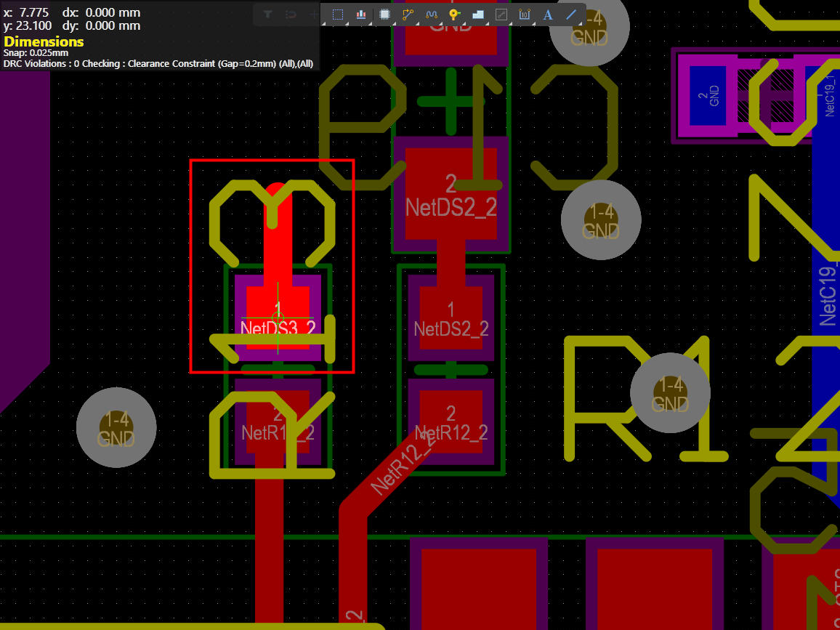Choose the Interactive Length Tuning icon
The width and height of the screenshot is (840, 630).
(431, 15)
